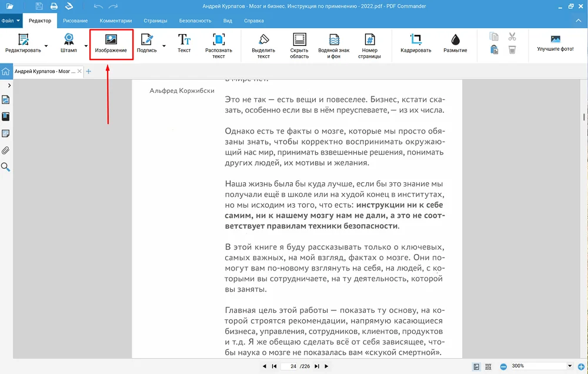Switch to two-page view mode
The image size is (588, 374).
[x=488, y=366]
